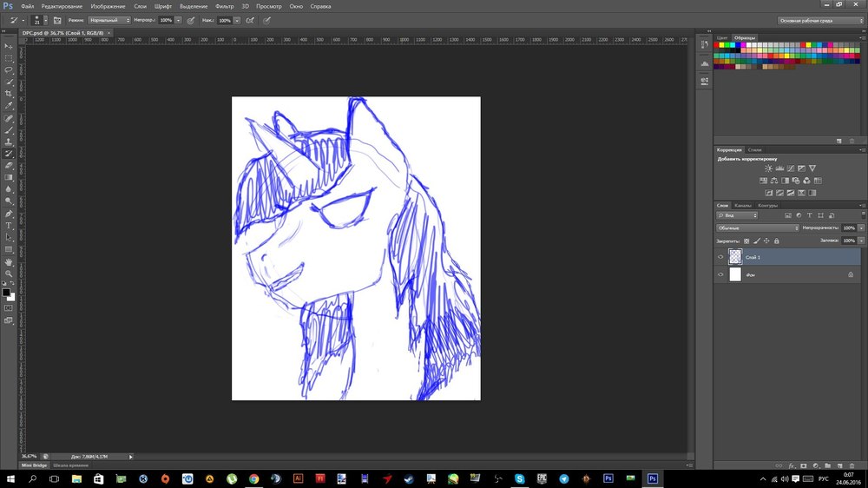Select the Move tool

[9, 47]
